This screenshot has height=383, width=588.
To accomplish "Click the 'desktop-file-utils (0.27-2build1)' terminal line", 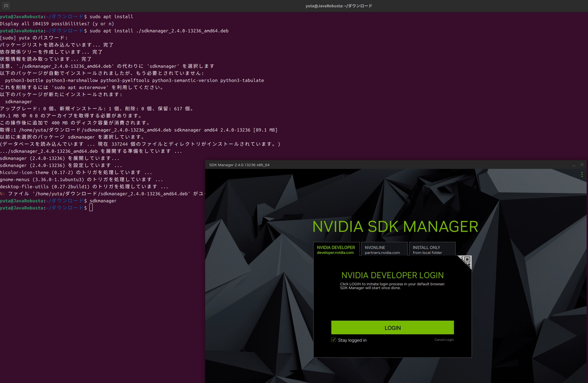I will click(x=84, y=187).
